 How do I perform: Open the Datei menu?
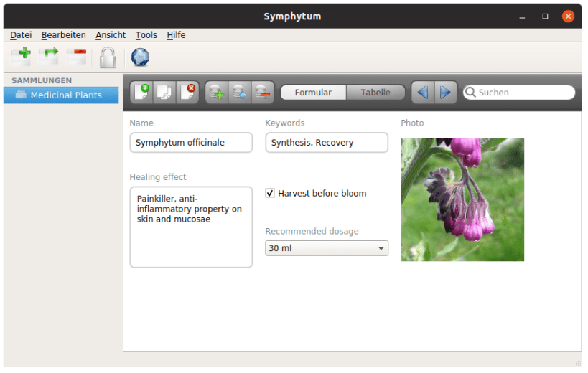click(21, 35)
